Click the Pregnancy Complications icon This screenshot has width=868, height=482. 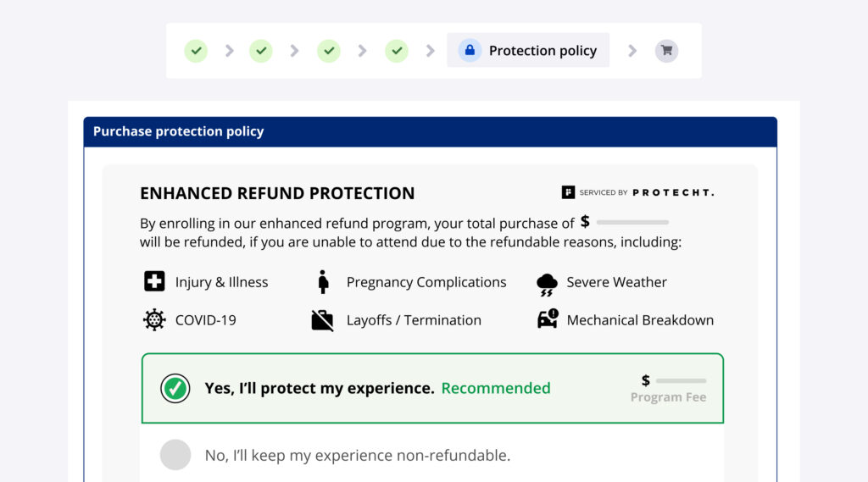tap(322, 282)
